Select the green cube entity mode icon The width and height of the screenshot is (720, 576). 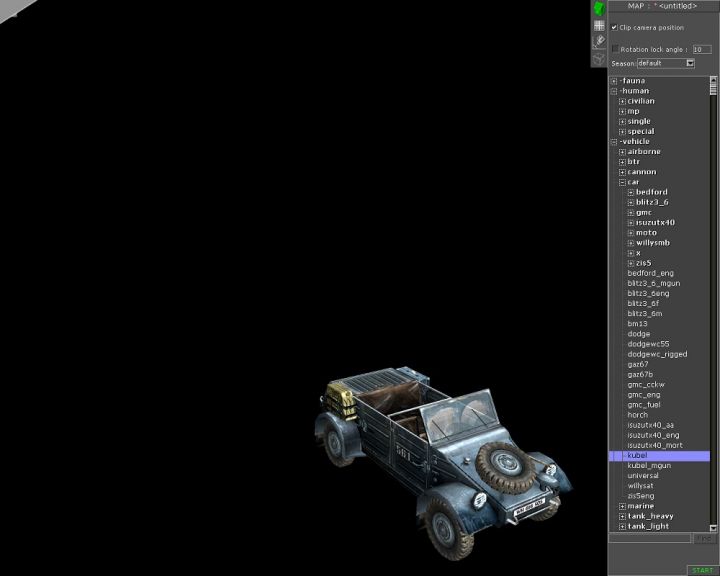[599, 8]
